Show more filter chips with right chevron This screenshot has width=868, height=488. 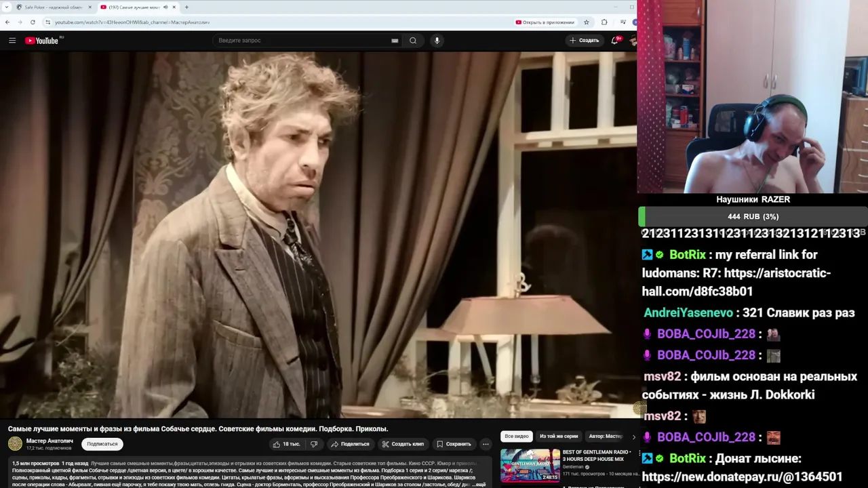(633, 436)
